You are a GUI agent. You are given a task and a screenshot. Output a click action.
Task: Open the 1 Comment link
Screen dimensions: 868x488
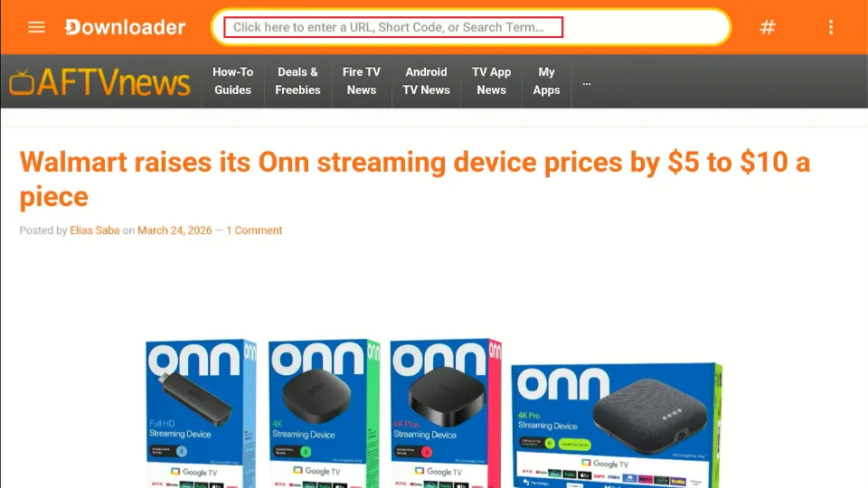pyautogui.click(x=254, y=230)
